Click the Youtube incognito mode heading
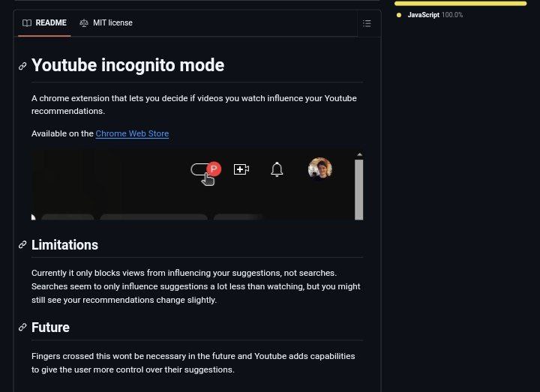 coord(127,65)
